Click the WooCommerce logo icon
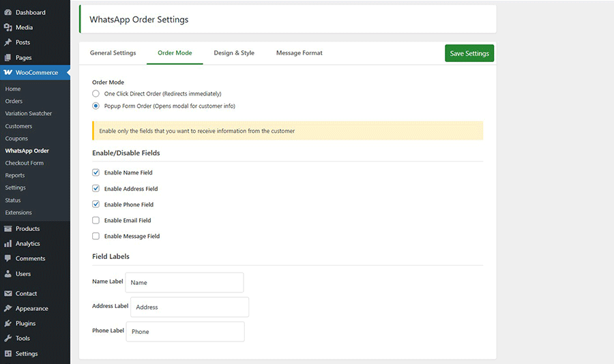Viewport: 614px width, 364px height. click(8, 72)
